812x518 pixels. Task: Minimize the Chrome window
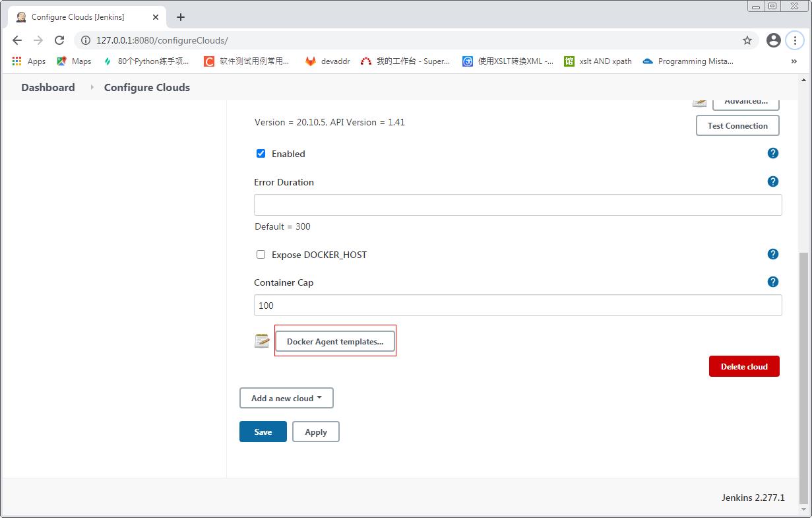(x=756, y=6)
